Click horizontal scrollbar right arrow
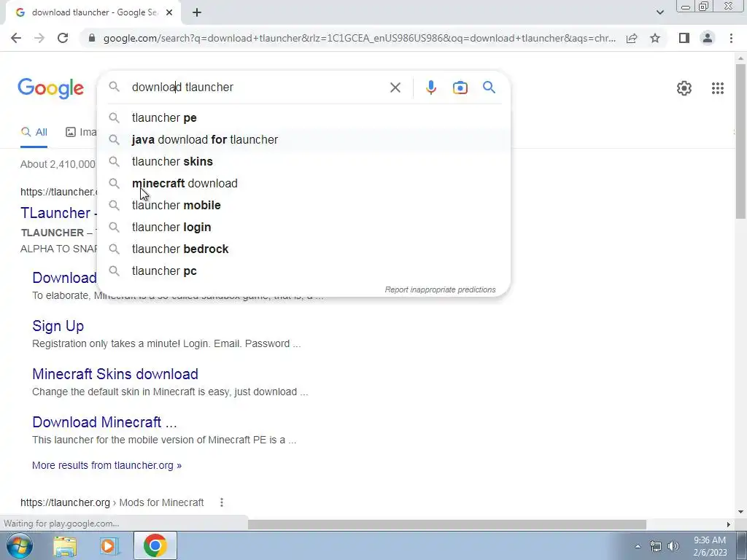The image size is (747, 560). coord(729,524)
